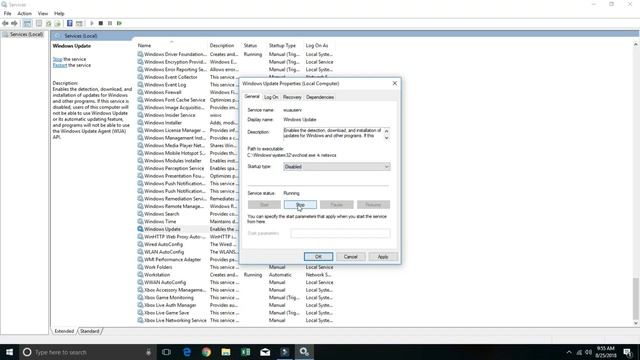Image resolution: width=640 pixels, height=360 pixels.
Task: Click the Restart the service link
Action: point(60,65)
